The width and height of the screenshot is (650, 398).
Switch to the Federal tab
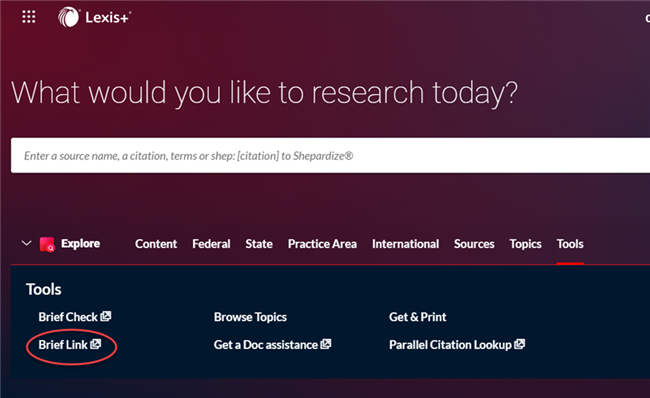click(x=211, y=244)
